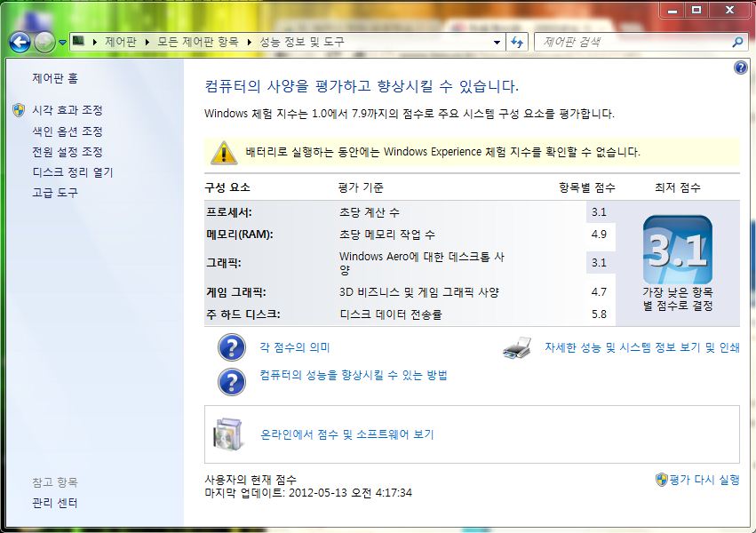
Task: Click 평가 다시 실행 to rerun assessment
Action: [x=704, y=480]
